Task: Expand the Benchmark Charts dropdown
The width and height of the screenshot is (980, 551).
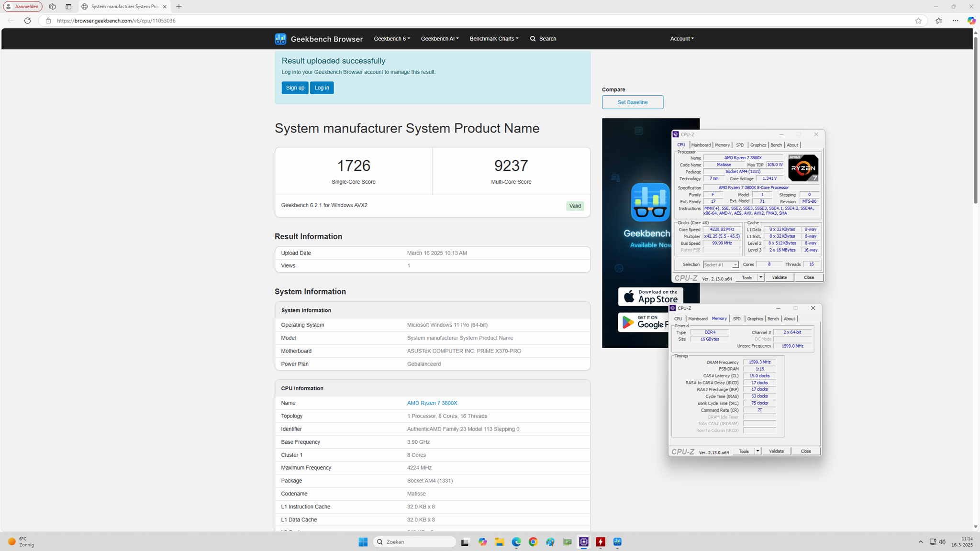Action: pos(494,39)
